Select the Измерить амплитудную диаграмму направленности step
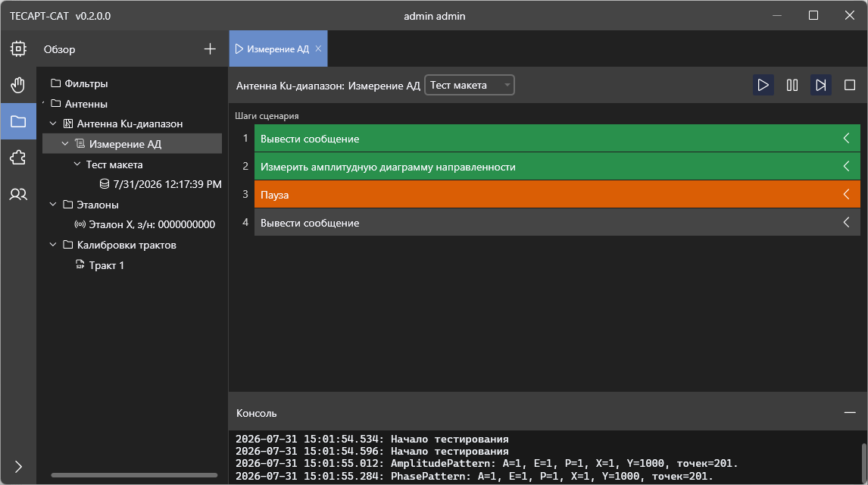 [x=557, y=166]
